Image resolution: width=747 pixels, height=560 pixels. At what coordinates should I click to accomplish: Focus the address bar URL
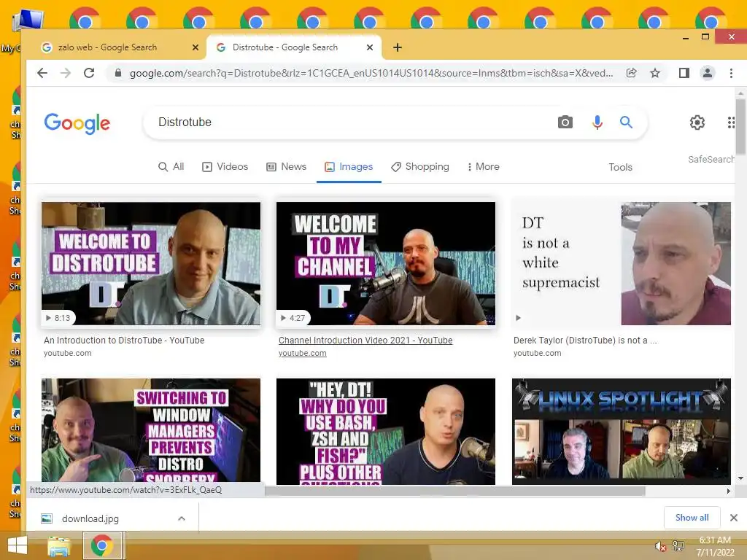[371, 73]
